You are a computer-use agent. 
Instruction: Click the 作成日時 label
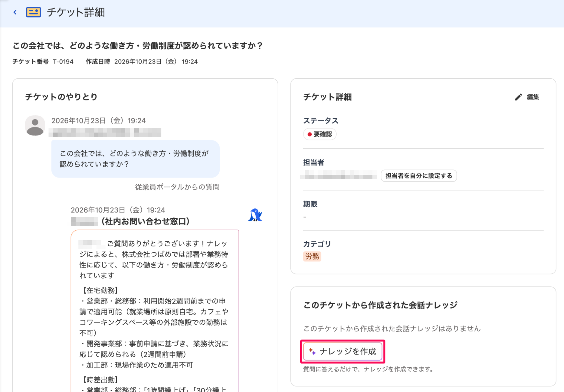[98, 61]
